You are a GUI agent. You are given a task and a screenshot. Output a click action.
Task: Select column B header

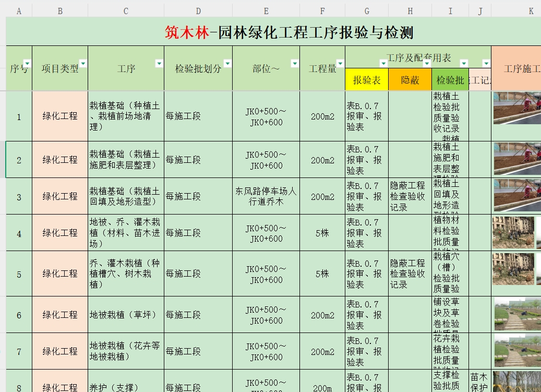pyautogui.click(x=60, y=11)
